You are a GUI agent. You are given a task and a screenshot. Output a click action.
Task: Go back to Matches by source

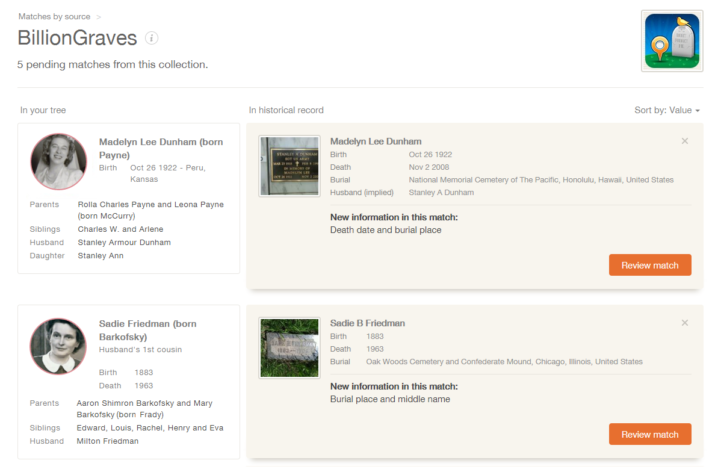54,16
